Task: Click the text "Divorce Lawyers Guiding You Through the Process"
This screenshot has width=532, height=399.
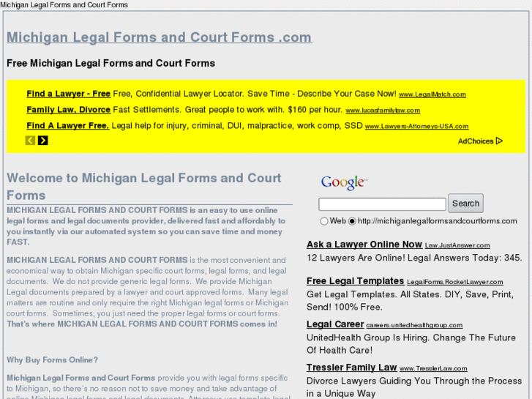Action: (x=414, y=381)
